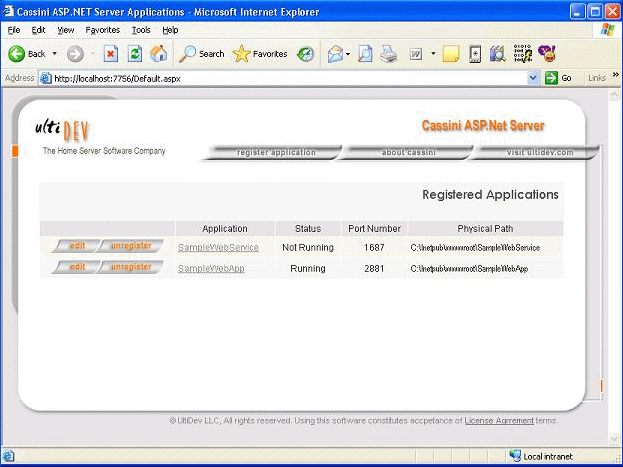Open the Favorites star toolbar button
The height and width of the screenshot is (467, 623).
pos(260,54)
